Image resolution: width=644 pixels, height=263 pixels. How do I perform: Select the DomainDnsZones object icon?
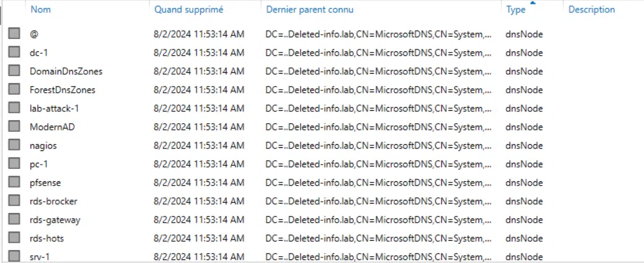coord(14,71)
